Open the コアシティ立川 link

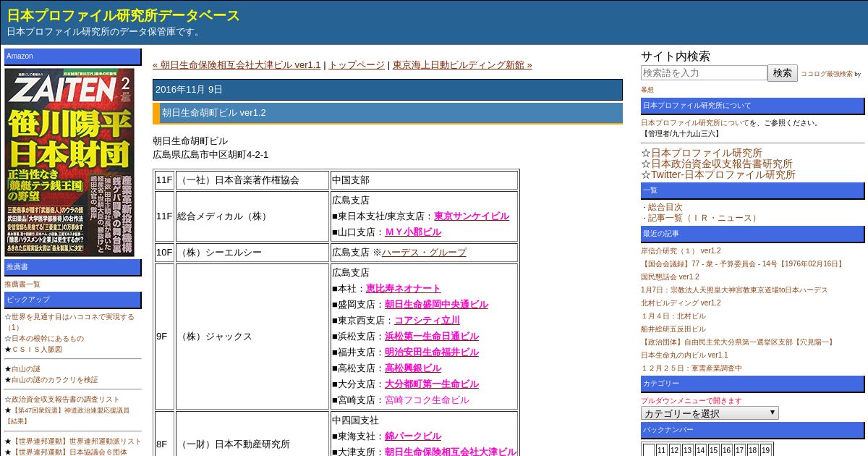click(427, 320)
